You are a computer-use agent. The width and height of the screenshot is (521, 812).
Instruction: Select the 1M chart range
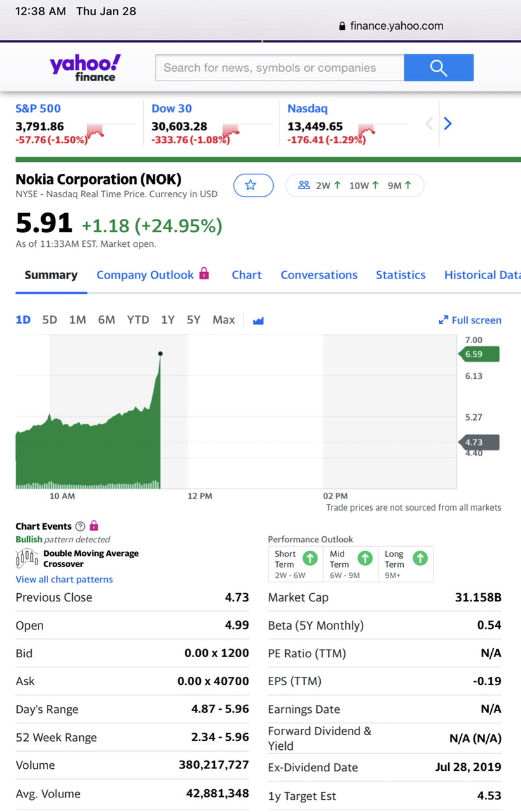click(77, 320)
